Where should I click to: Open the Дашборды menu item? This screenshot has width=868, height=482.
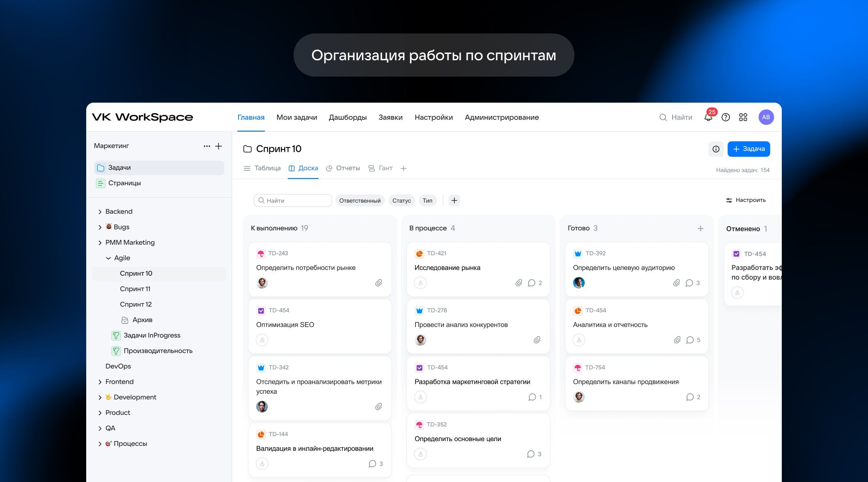(347, 118)
